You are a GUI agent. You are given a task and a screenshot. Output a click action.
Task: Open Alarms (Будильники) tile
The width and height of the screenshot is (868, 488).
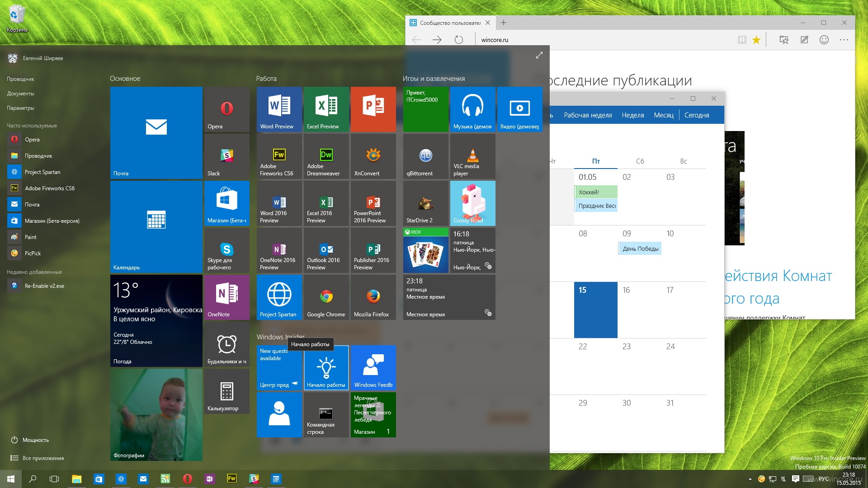(226, 344)
